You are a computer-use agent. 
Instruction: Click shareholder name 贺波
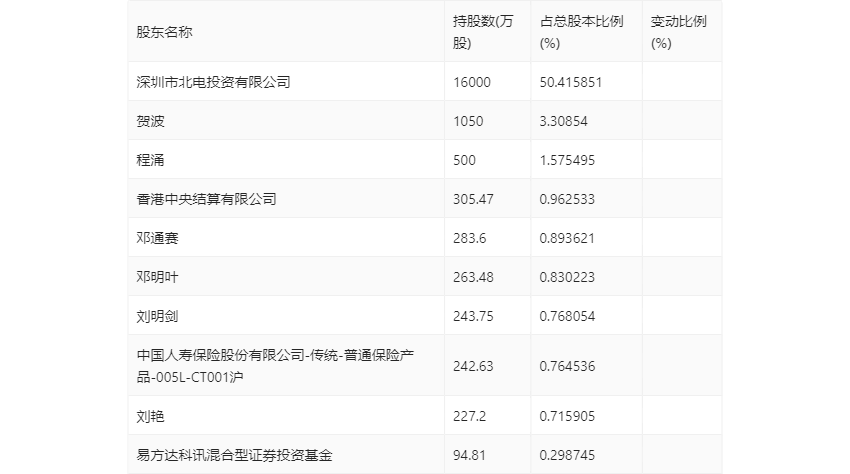(150, 121)
